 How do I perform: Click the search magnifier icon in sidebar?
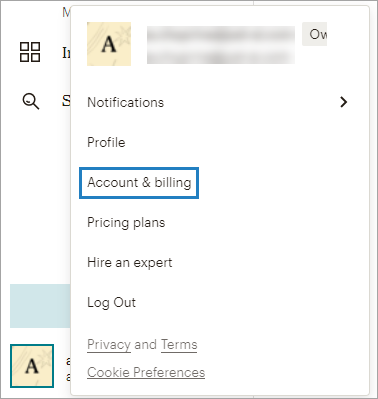[x=31, y=101]
